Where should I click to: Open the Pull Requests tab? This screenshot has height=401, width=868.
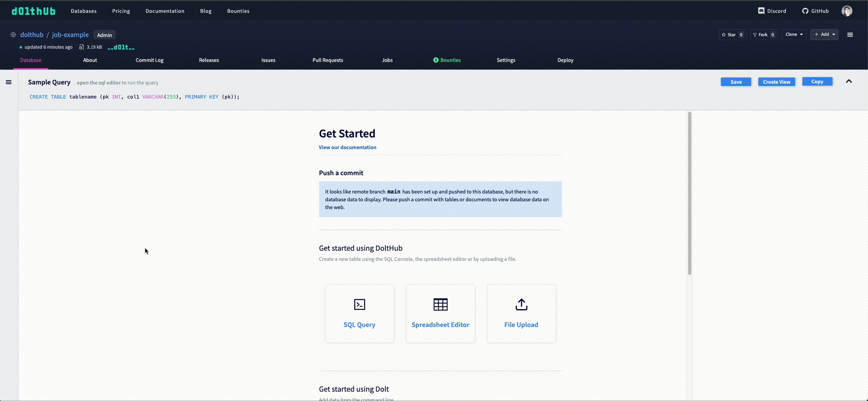tap(327, 60)
